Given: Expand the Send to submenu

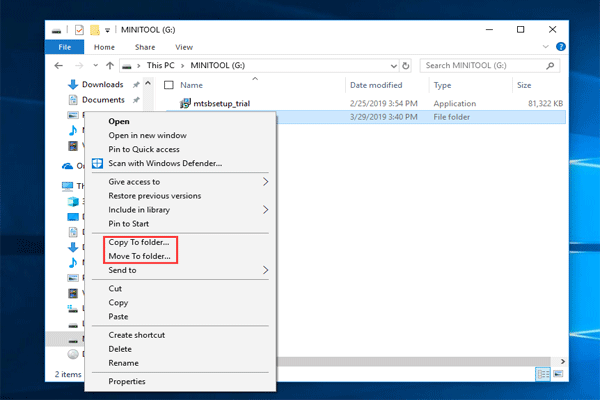Looking at the screenshot, I should click(180, 270).
